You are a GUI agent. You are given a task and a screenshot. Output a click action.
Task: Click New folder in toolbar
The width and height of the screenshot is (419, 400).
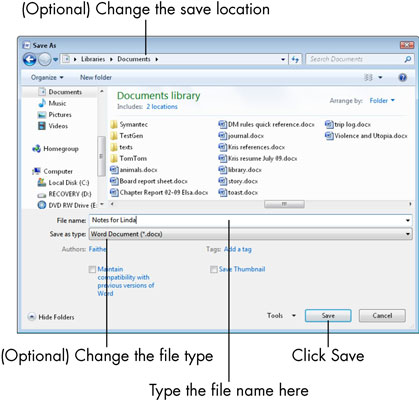[96, 77]
